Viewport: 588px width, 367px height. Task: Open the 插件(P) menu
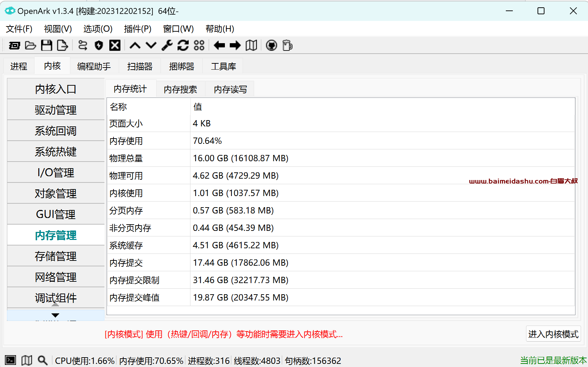click(x=138, y=29)
